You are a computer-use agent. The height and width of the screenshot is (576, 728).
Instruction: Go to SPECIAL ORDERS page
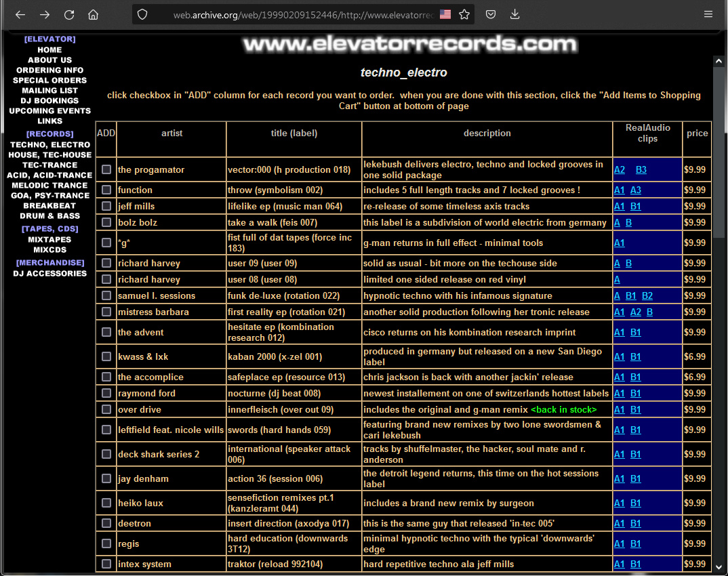tap(49, 80)
